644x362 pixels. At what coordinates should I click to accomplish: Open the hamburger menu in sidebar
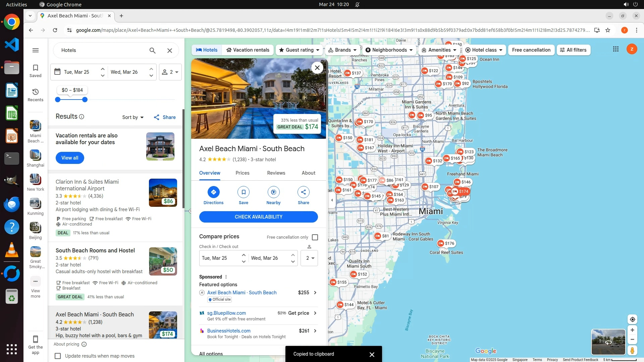pos(36,50)
